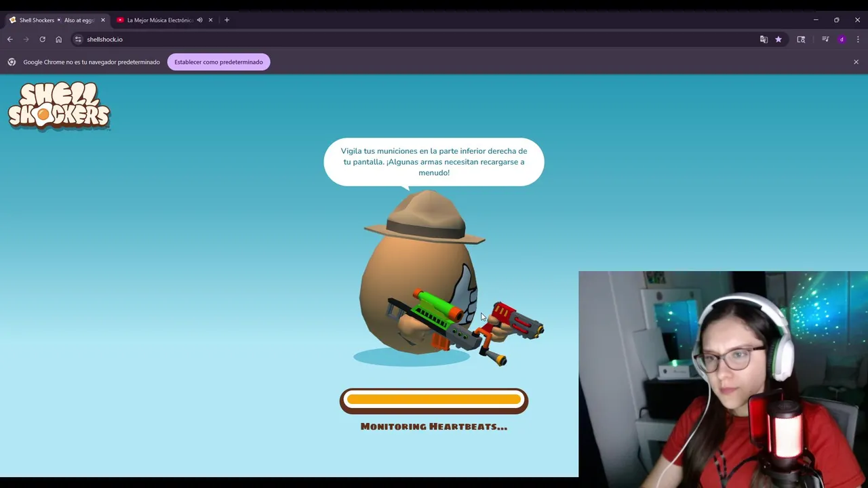Image resolution: width=868 pixels, height=488 pixels.
Task: Close the La Mejor Música Electrónica tab
Action: pos(210,20)
